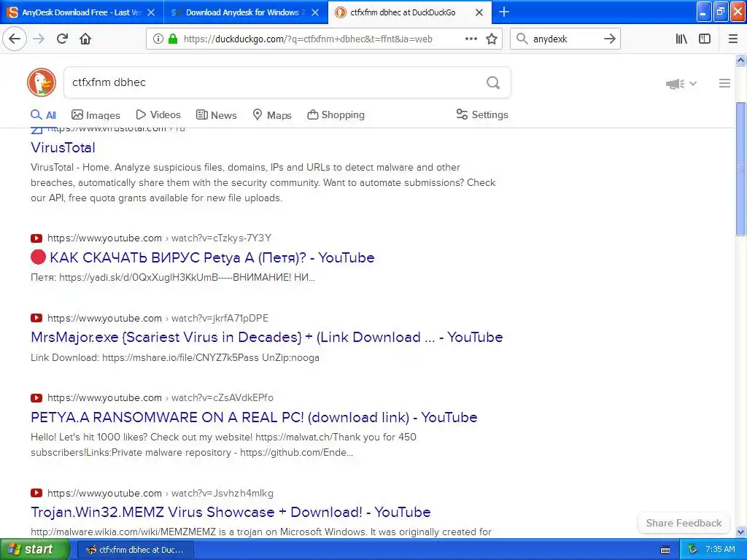Click the keyboard icon in system tray
747x560 pixels.
[x=665, y=550]
